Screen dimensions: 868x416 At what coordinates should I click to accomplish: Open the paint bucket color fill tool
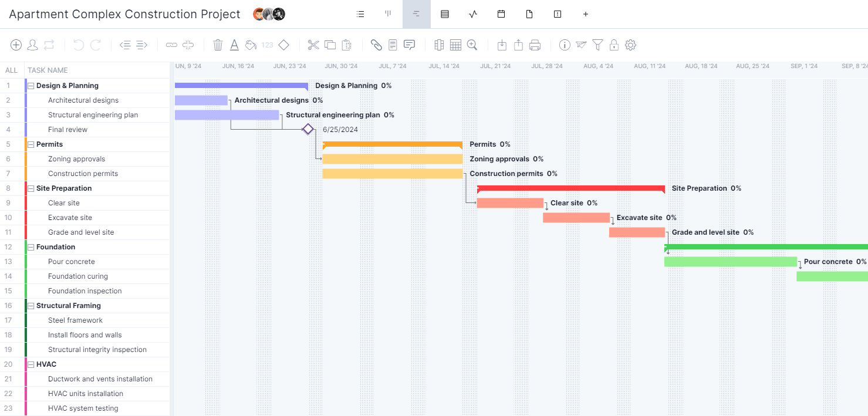tap(251, 45)
